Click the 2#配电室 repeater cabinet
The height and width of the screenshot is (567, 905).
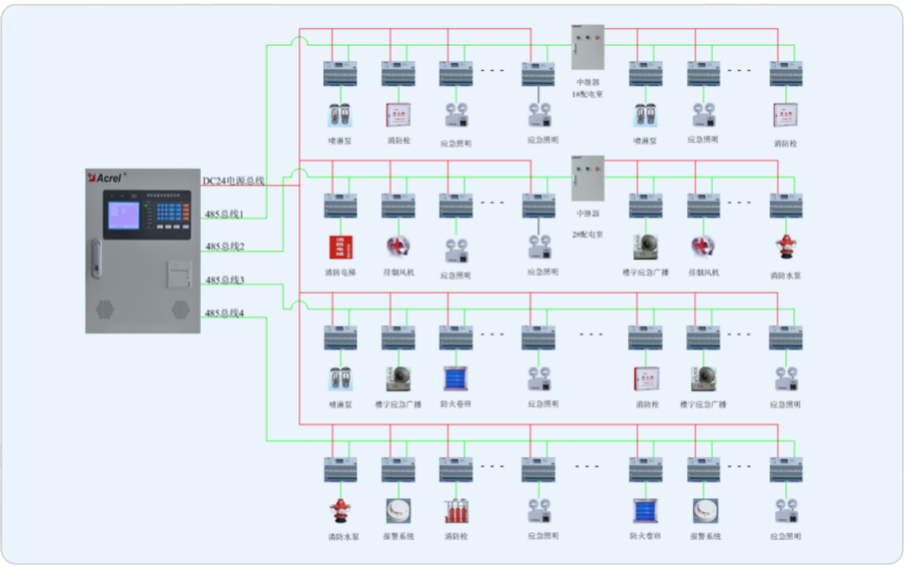(x=588, y=180)
